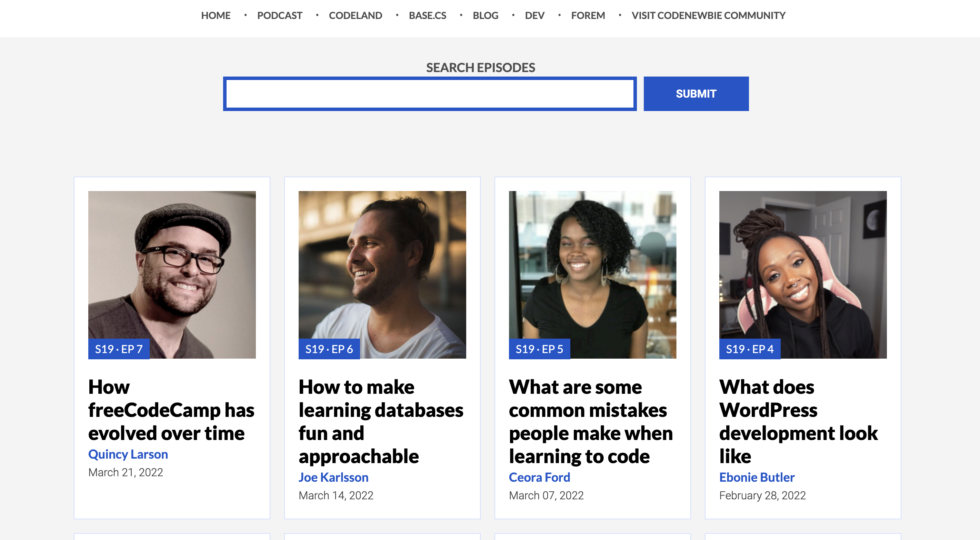Screen dimensions: 980x540
Task: Open the DEV link in navigation
Action: (x=534, y=16)
